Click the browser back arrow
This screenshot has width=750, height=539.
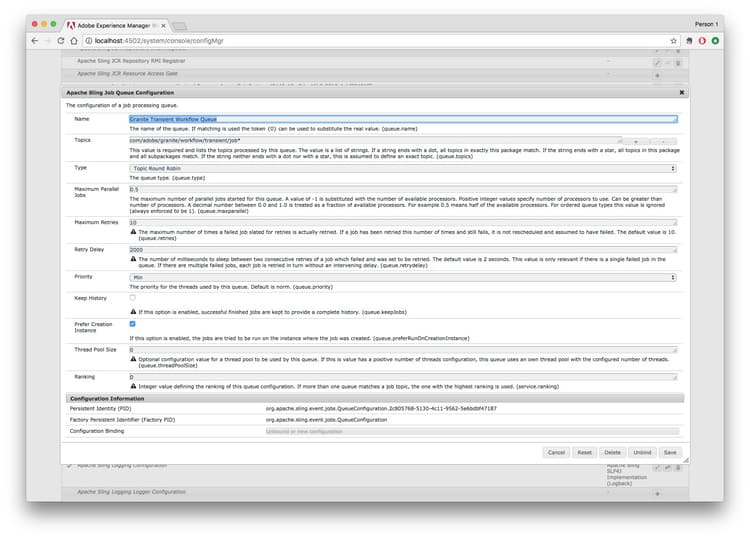[x=34, y=41]
